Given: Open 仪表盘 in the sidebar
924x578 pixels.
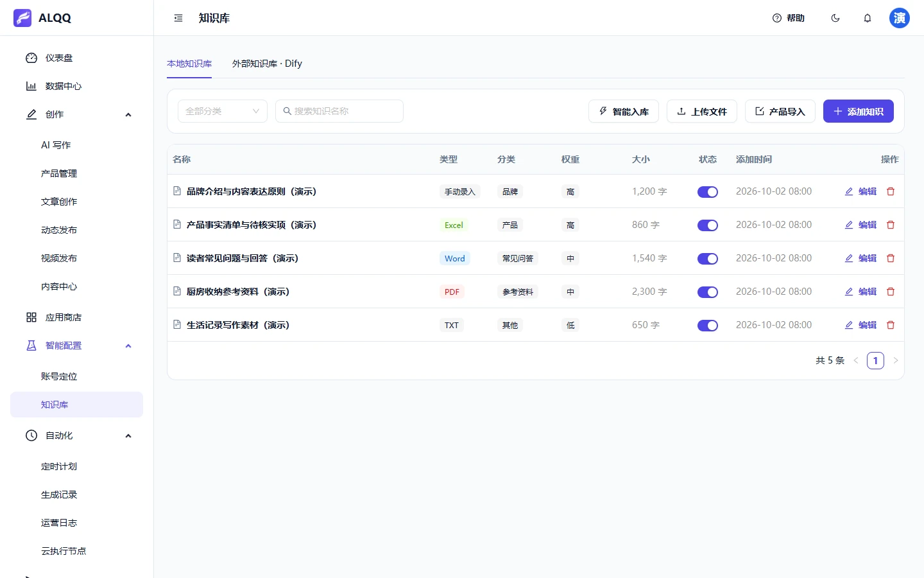Looking at the screenshot, I should [x=76, y=58].
